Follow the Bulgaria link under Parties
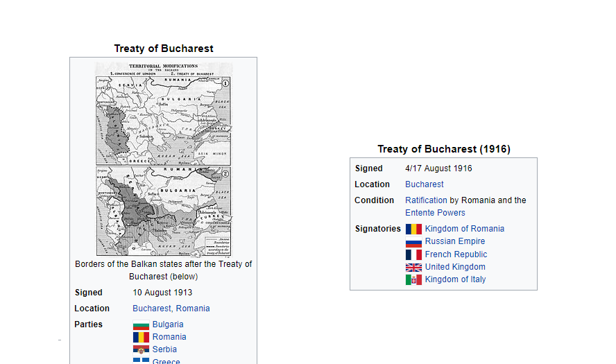This screenshot has width=616, height=364. (168, 324)
